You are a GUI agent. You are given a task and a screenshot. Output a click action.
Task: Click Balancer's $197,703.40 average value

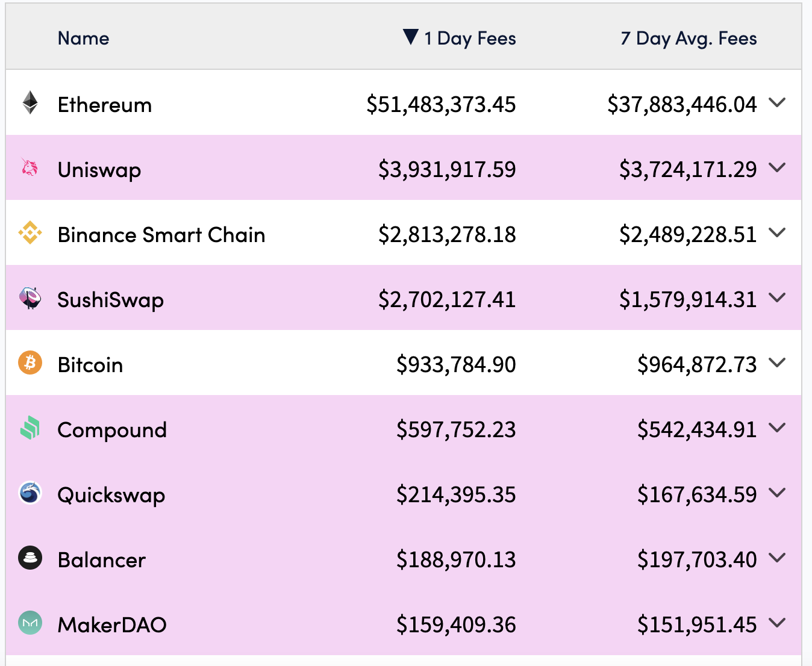pos(698,560)
